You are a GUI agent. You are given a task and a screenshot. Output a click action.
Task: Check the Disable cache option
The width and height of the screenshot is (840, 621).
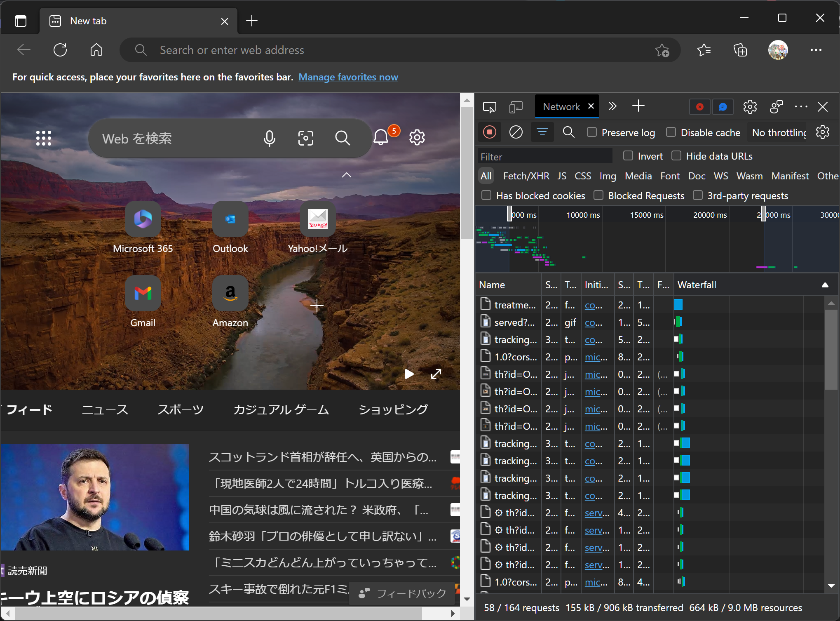coord(671,132)
